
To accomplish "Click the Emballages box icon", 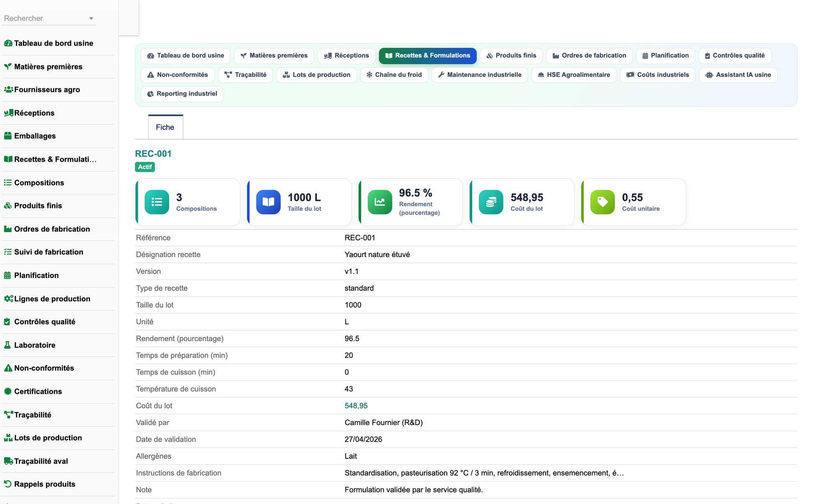I will (8, 136).
